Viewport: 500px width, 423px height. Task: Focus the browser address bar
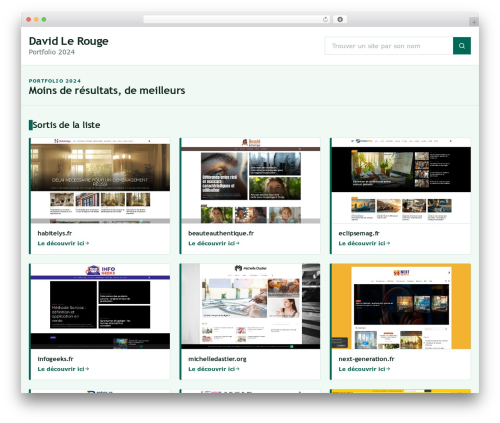point(237,19)
